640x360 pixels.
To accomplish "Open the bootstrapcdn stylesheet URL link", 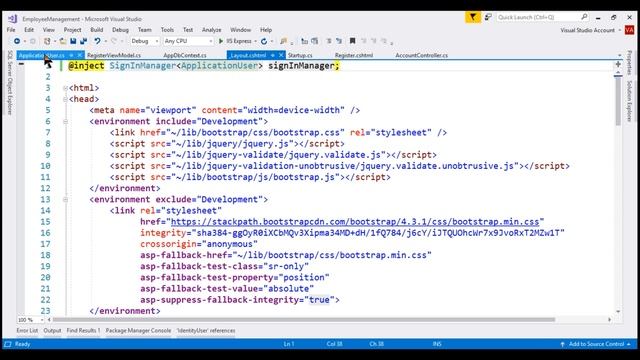I will (355, 222).
